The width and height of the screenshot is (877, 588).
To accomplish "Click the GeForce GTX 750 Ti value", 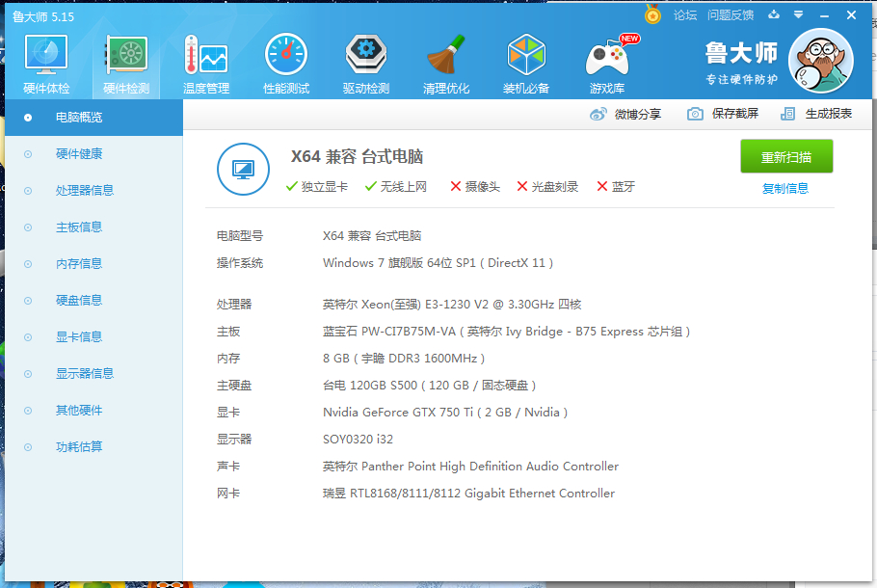I will (445, 413).
